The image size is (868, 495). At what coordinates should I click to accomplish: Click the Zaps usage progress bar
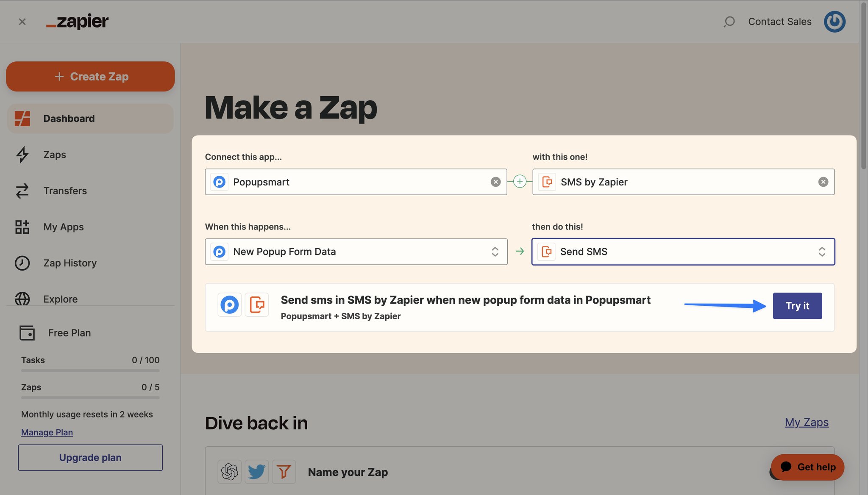[x=90, y=398]
